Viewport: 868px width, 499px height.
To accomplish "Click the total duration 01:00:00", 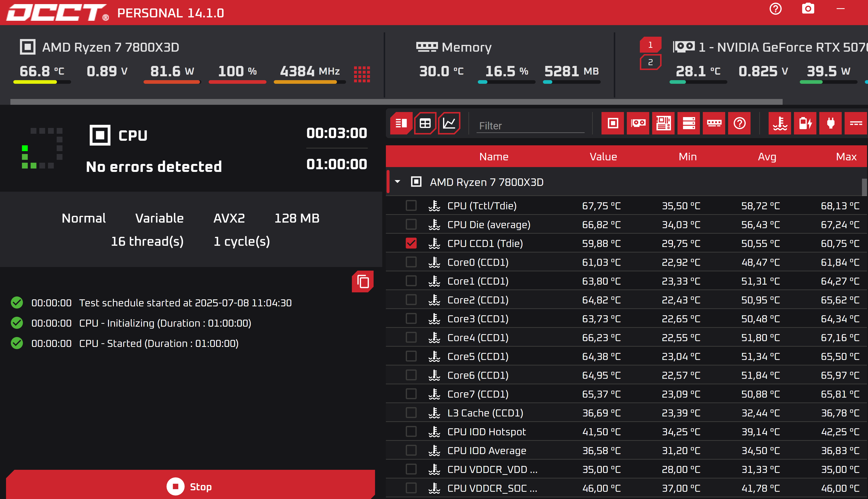I will click(336, 164).
